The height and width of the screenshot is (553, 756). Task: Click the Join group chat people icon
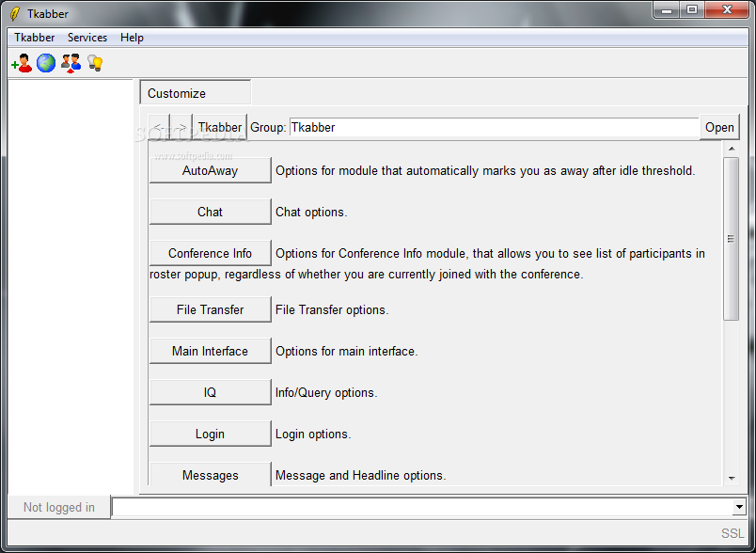tap(71, 63)
